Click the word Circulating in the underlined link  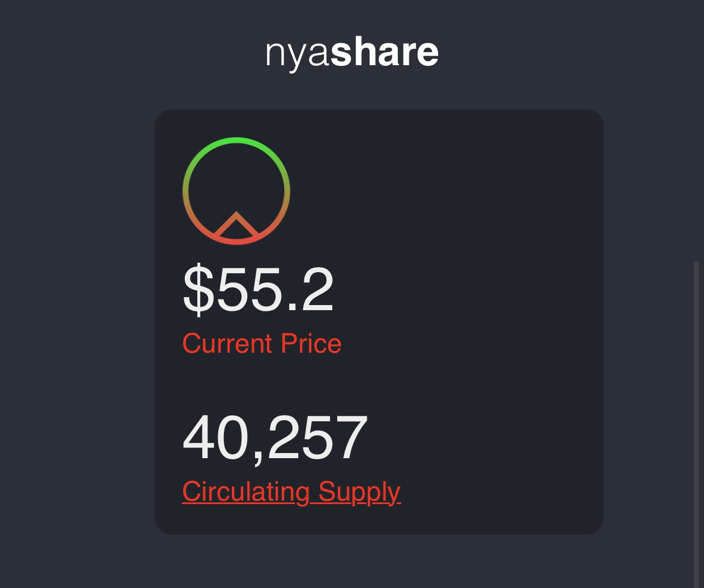pos(246,492)
